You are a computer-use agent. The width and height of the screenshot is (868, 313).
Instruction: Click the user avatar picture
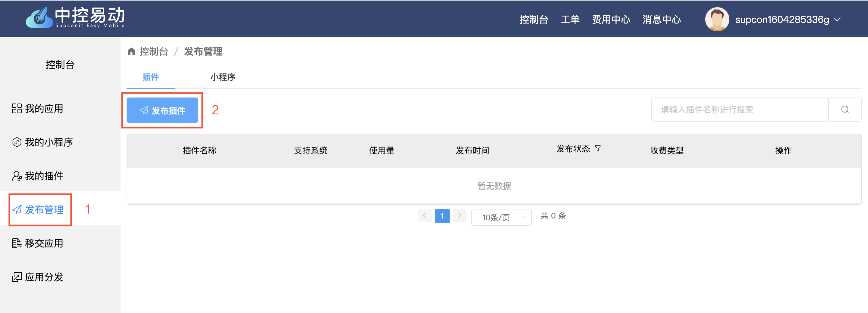click(x=717, y=19)
